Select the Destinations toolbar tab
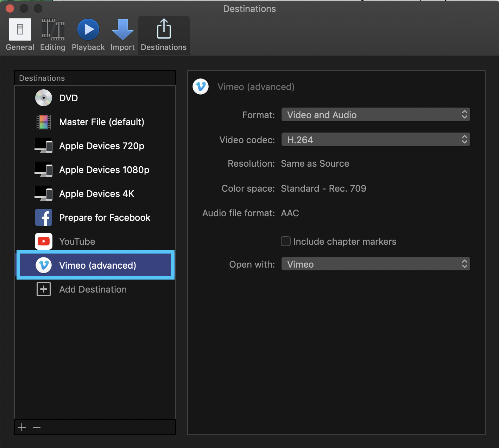The image size is (499, 448). tap(164, 35)
